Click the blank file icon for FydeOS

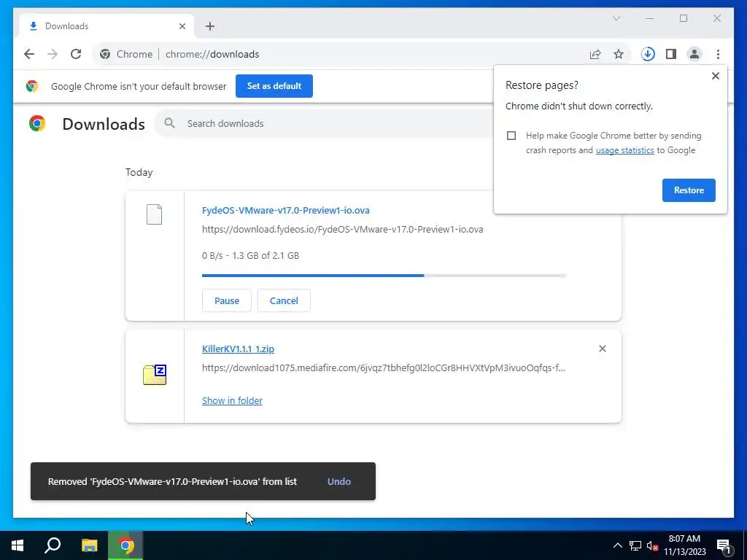(154, 214)
